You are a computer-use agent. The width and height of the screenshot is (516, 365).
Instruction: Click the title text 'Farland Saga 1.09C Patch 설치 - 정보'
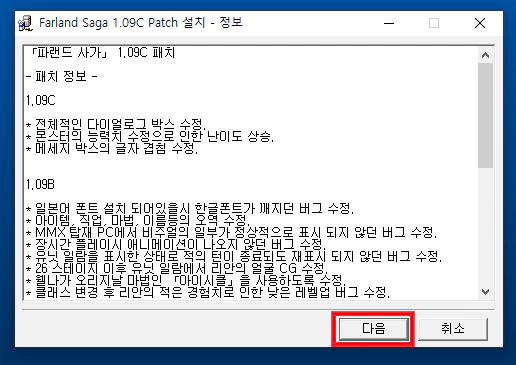[141, 23]
